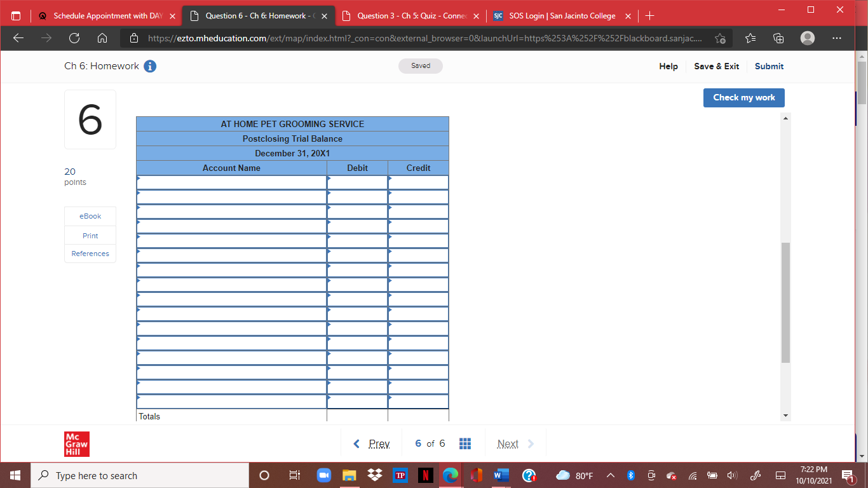Open the browser settings ellipsis menu

(837, 38)
